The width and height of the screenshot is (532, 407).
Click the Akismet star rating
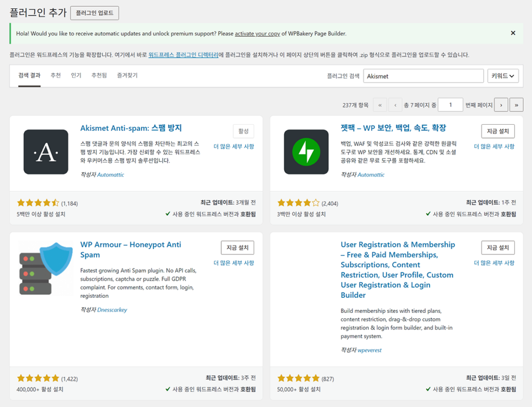pyautogui.click(x=38, y=203)
